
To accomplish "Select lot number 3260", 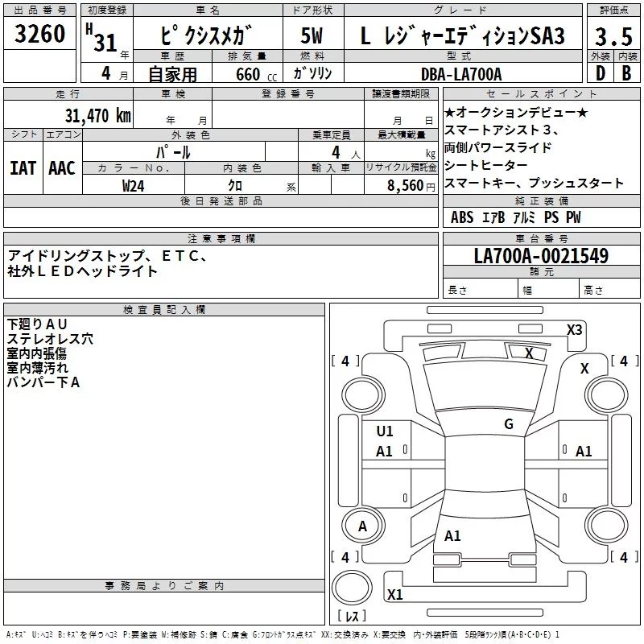I will (40, 35).
